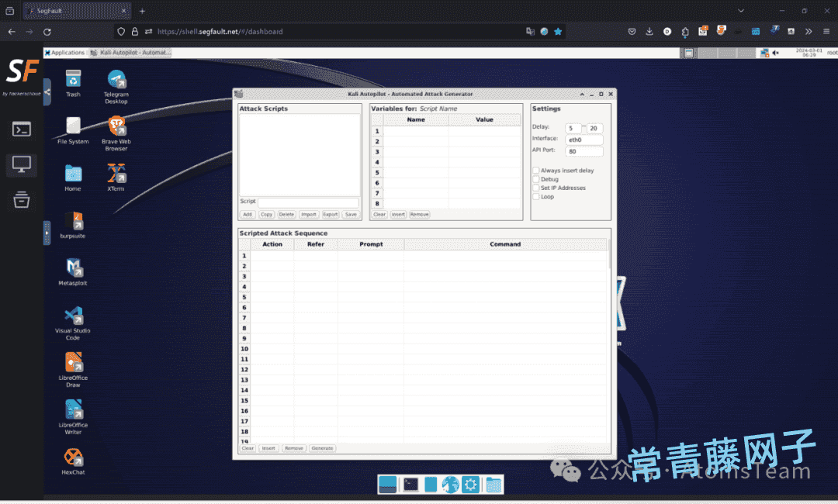This screenshot has height=504, width=838.
Task: Click the SF logo
Action: pyautogui.click(x=22, y=71)
